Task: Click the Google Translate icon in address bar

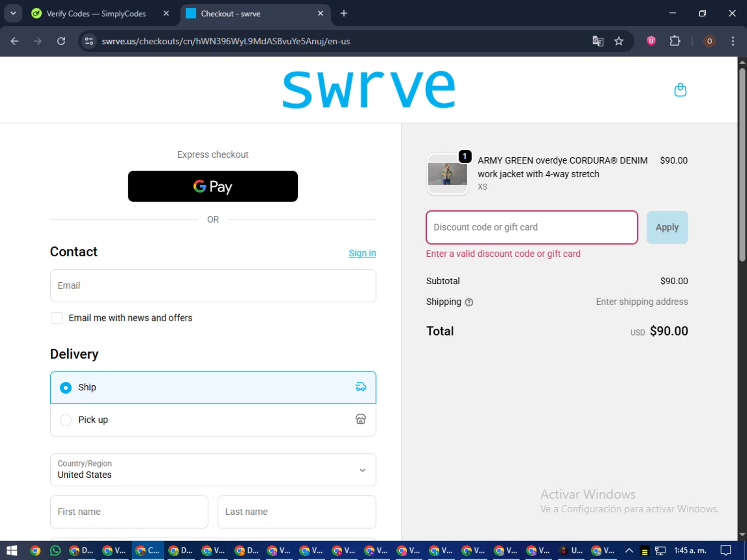Action: click(598, 41)
